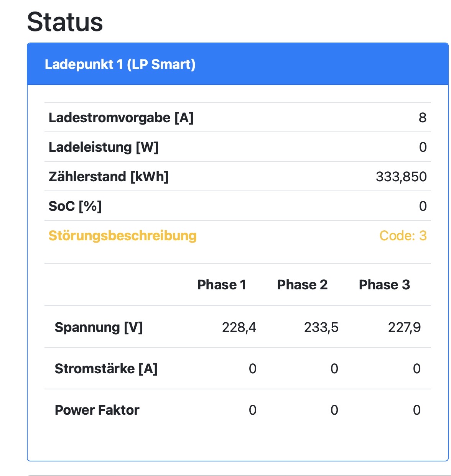Select the Zählerstand value 333,850

tap(401, 177)
